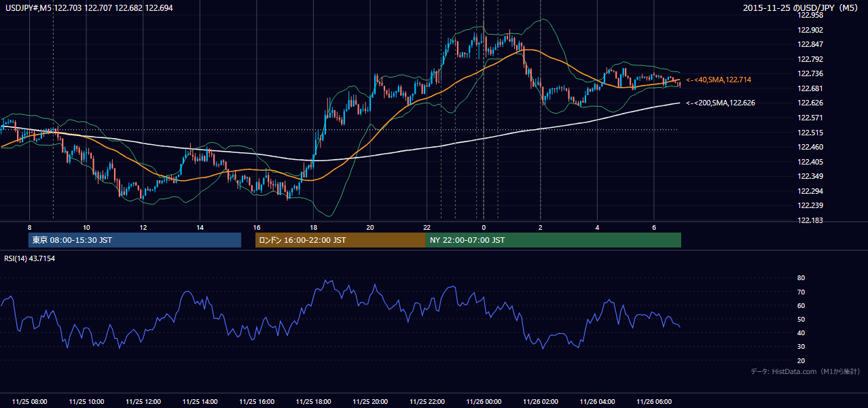Click the RSI 60 level label

[801, 305]
